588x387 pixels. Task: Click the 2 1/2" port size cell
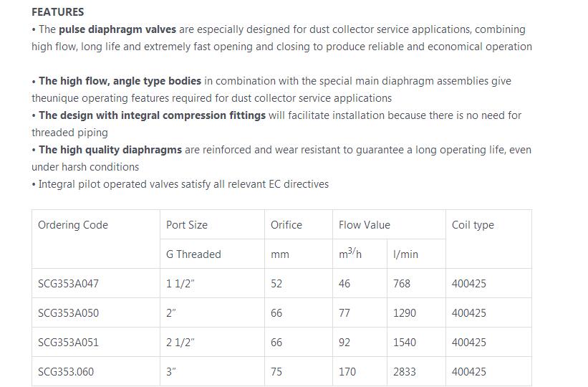tap(180, 343)
